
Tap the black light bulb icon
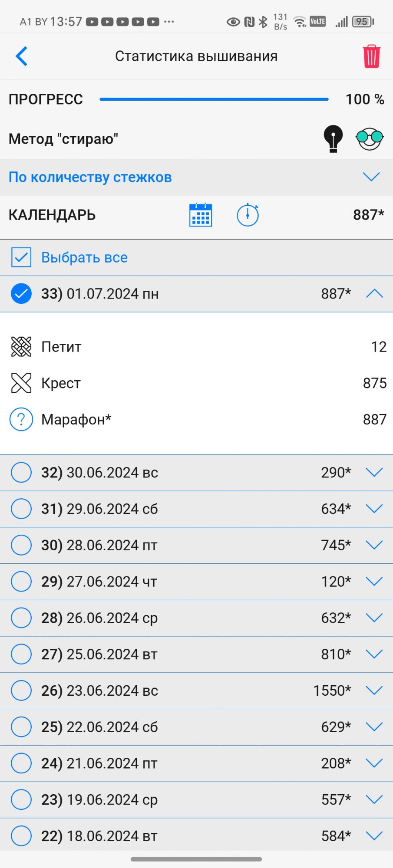pos(333,138)
